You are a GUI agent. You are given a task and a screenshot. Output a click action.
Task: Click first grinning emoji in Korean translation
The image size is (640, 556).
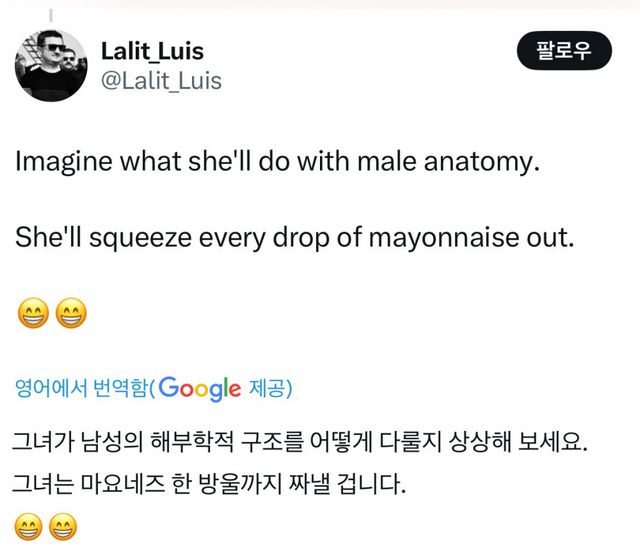[x=30, y=527]
